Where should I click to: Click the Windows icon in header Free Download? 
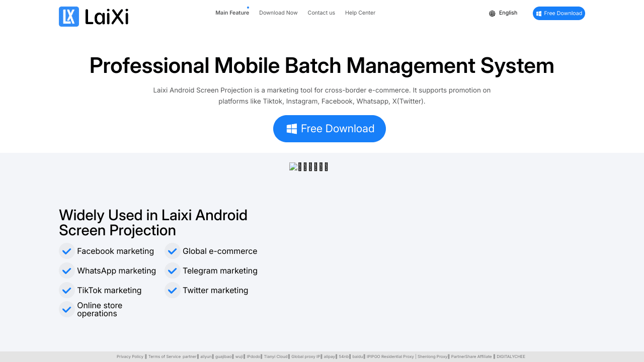pyautogui.click(x=539, y=14)
